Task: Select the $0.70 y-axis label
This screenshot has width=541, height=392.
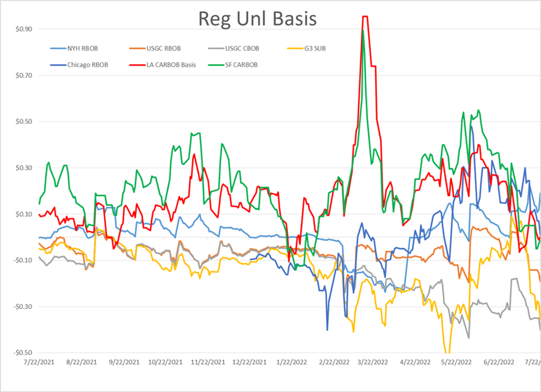Action: 24,76
